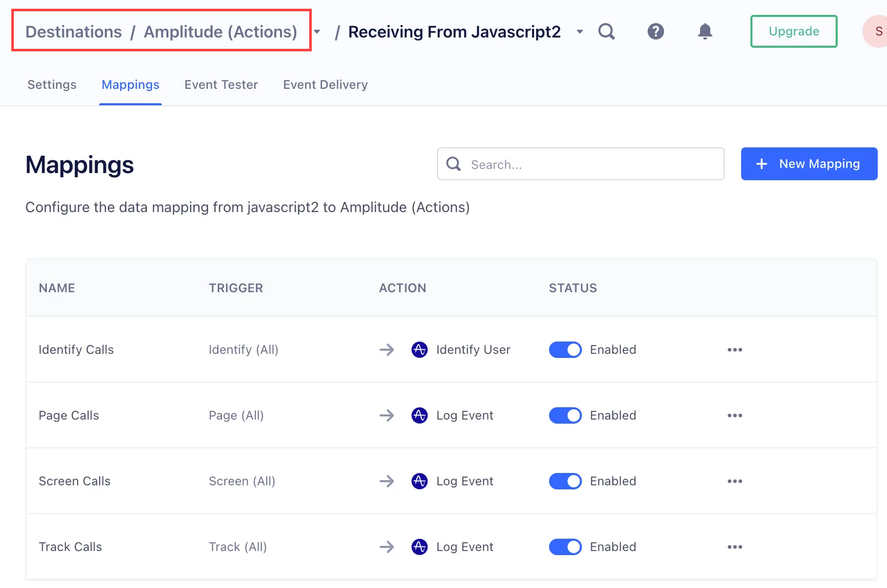Screen dimensions: 887x588
Task: Click Log Event in Screen Calls row
Action: [x=465, y=481]
